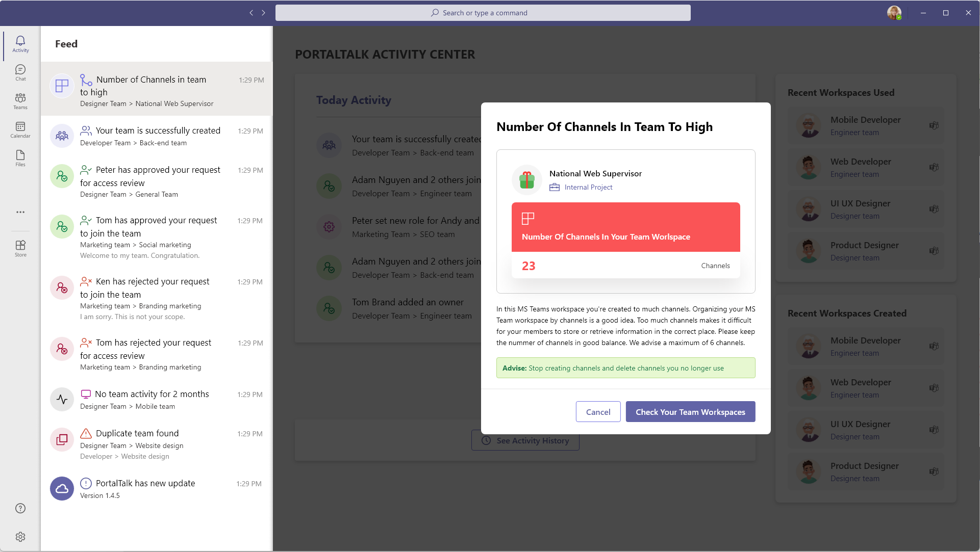Open Product Designer in Recent Workspaces Created
The height and width of the screenshot is (552, 980).
click(x=866, y=471)
